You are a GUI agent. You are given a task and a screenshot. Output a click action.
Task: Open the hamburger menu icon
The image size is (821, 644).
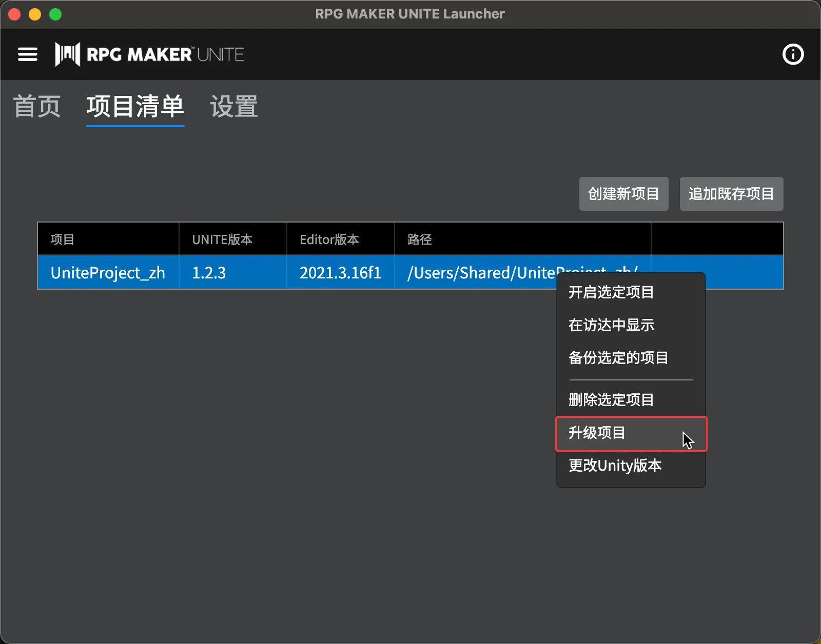click(28, 54)
